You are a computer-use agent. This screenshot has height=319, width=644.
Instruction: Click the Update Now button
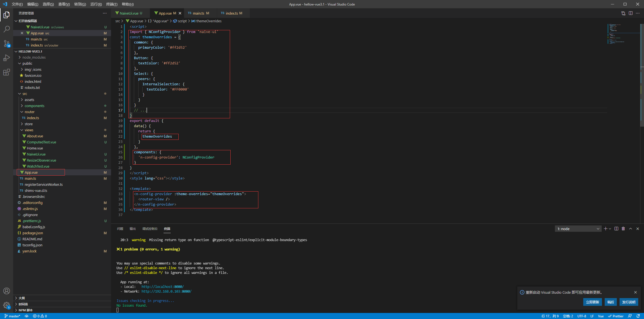(x=592, y=302)
